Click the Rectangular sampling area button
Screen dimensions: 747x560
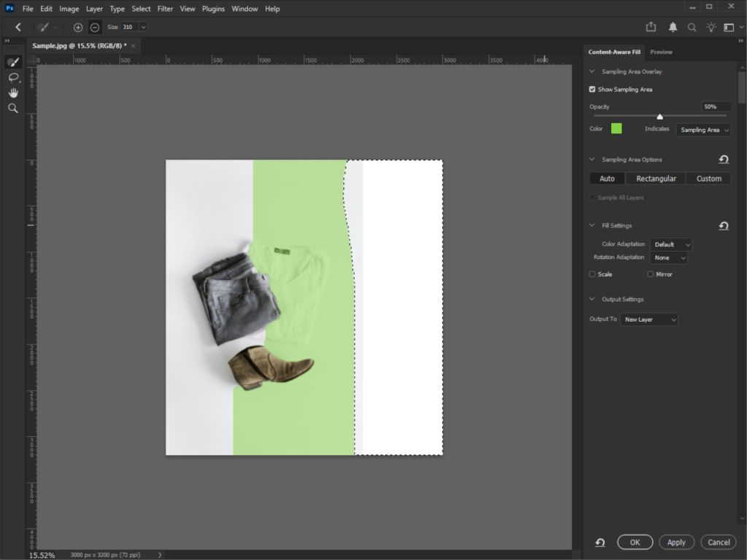(655, 178)
